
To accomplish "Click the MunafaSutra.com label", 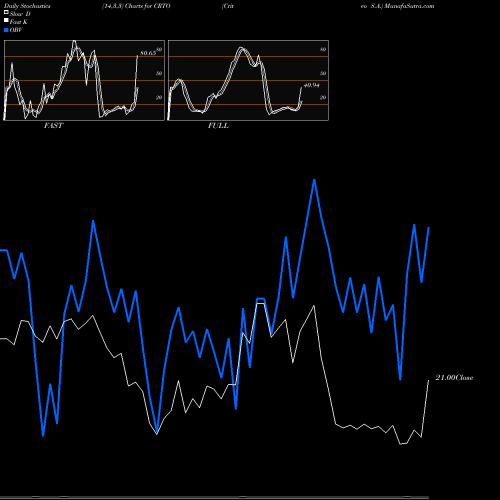I will tap(409, 6).
